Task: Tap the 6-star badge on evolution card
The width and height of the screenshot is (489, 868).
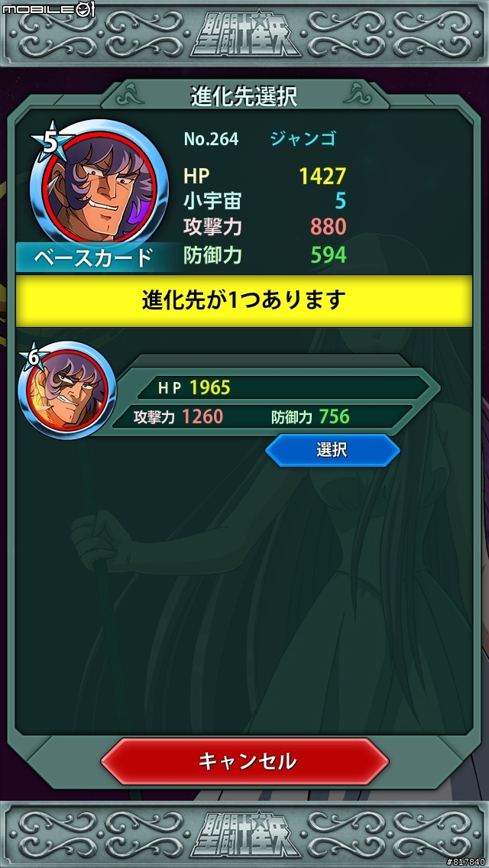Action: click(34, 358)
